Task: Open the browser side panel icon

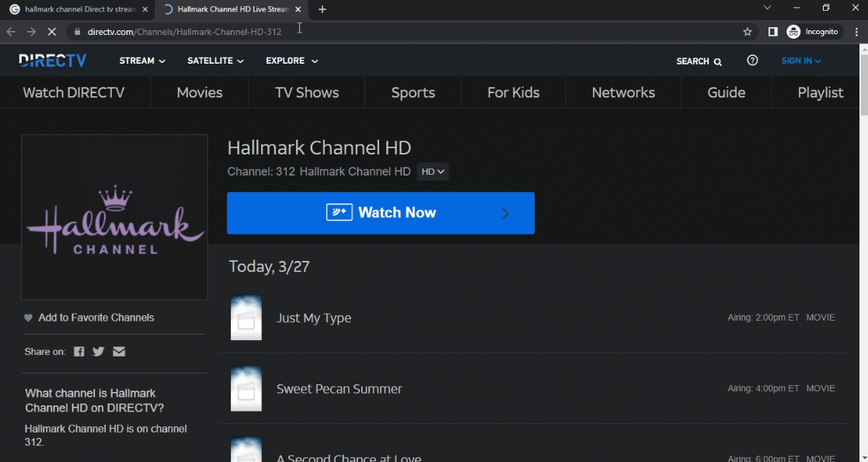Action: click(x=772, y=32)
